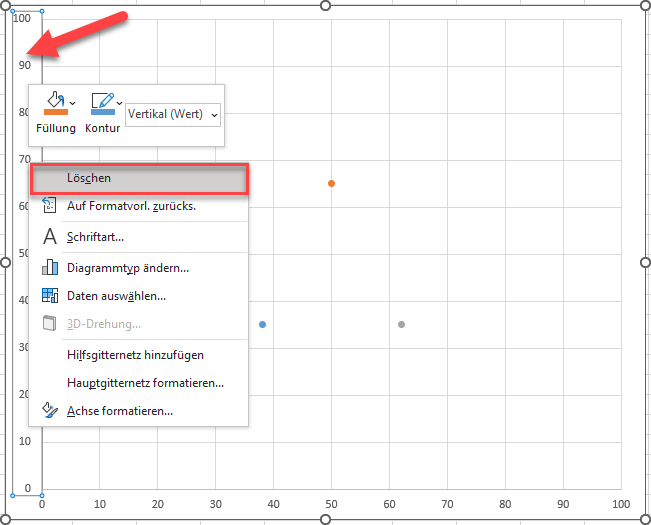Viewport: 651px width, 525px height.
Task: Select Löschen in the context menu
Action: 140,178
